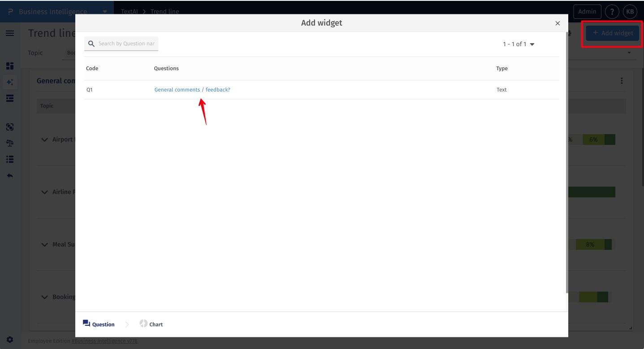Select the bulleted list icon in sidebar
This screenshot has width=644, height=349.
click(x=9, y=159)
